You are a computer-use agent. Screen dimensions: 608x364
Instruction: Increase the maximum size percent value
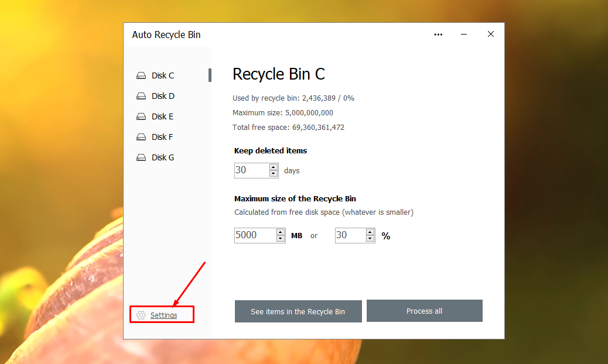click(370, 232)
